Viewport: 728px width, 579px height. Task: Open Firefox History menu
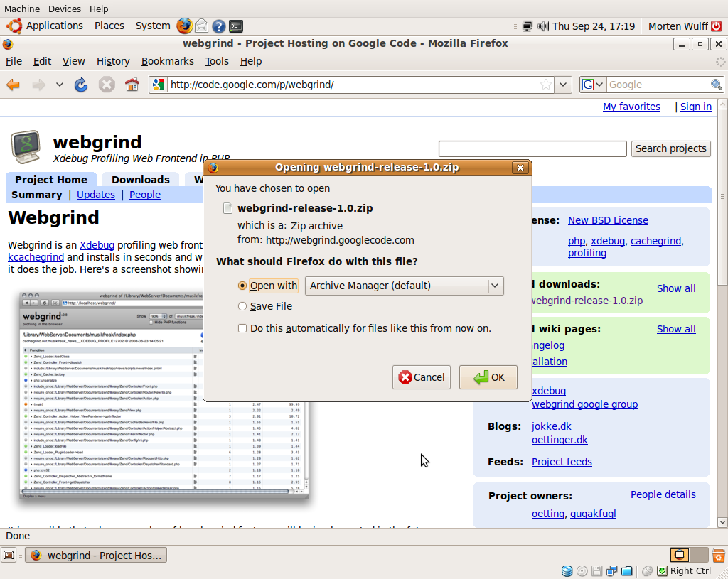[x=113, y=61]
